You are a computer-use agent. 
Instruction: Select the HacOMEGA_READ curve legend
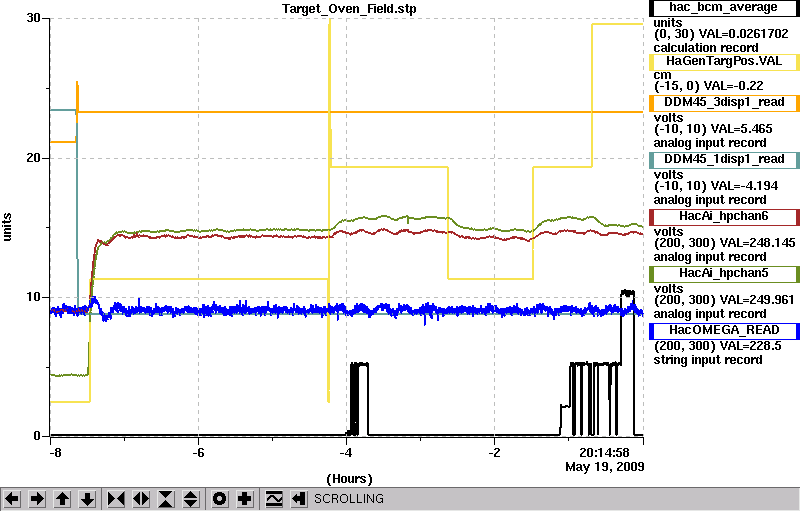tap(723, 330)
